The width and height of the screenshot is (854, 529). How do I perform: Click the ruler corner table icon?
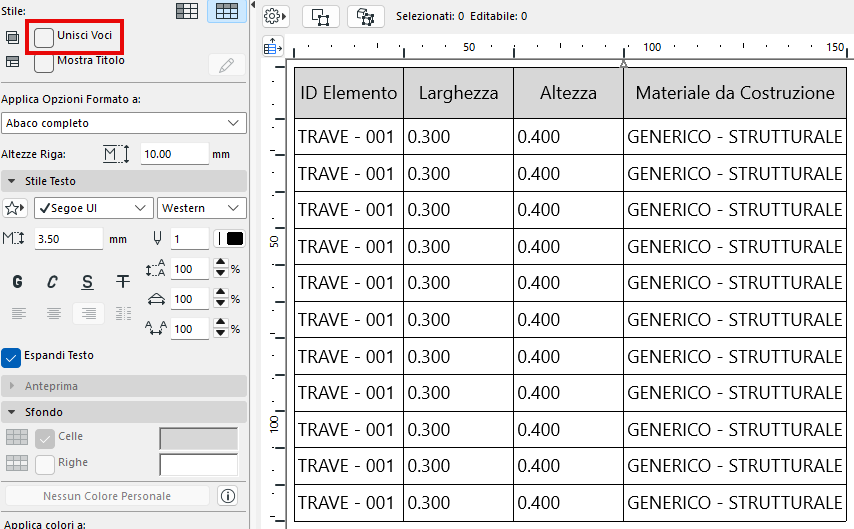click(273, 47)
